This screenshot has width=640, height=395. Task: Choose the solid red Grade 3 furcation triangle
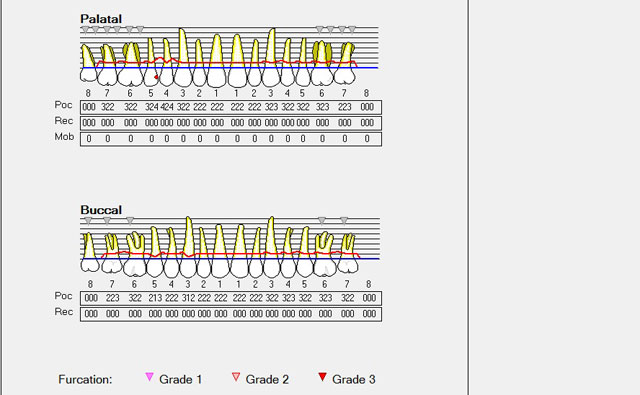(322, 377)
